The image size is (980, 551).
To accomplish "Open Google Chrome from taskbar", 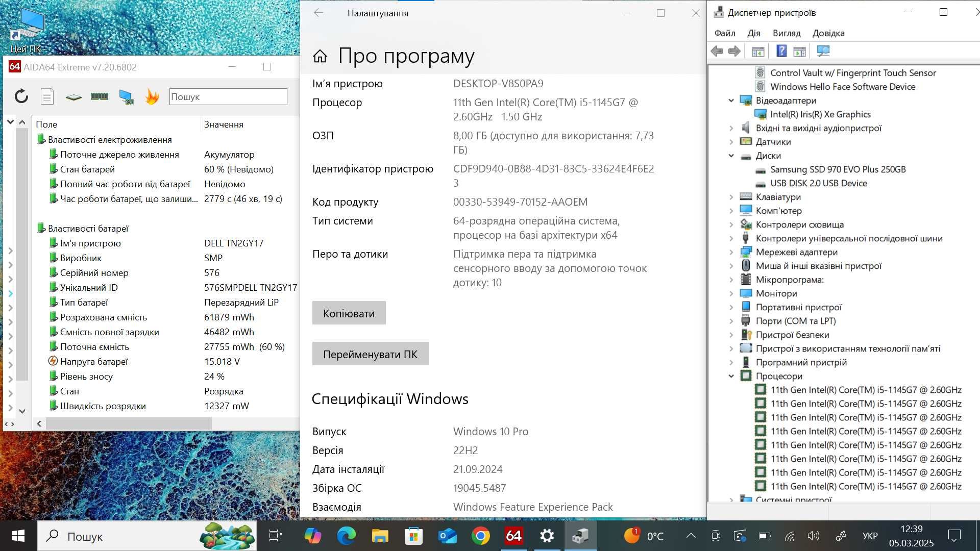I will (x=481, y=536).
